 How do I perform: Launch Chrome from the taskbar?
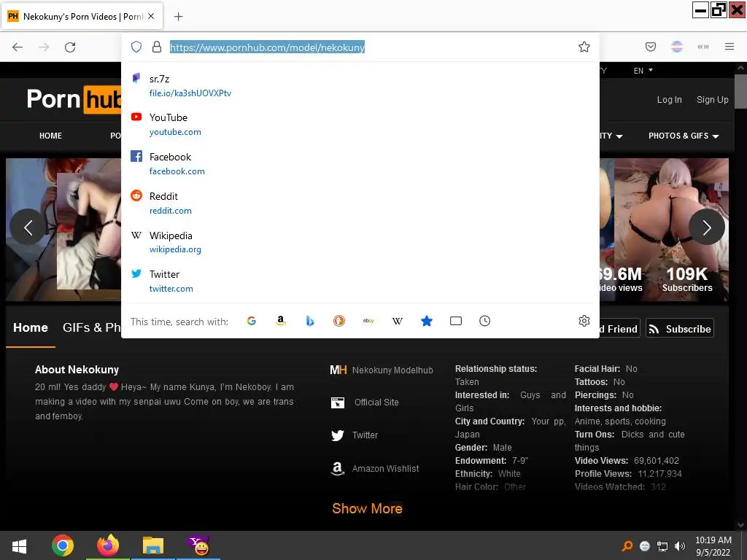[63, 545]
